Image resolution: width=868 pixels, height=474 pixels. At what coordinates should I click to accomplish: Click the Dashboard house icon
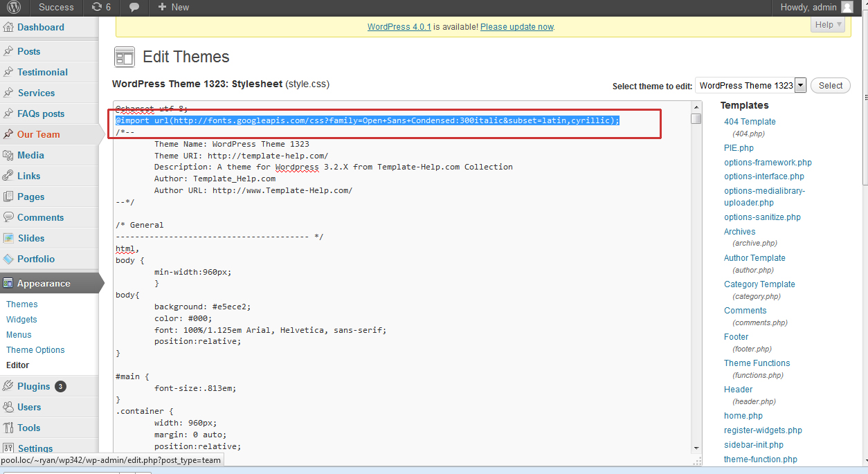pyautogui.click(x=8, y=28)
